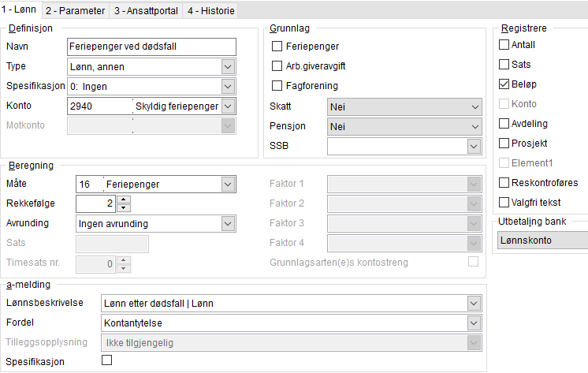Enable the Antall registrere checkbox
The height and width of the screenshot is (373, 588).
pyautogui.click(x=504, y=45)
